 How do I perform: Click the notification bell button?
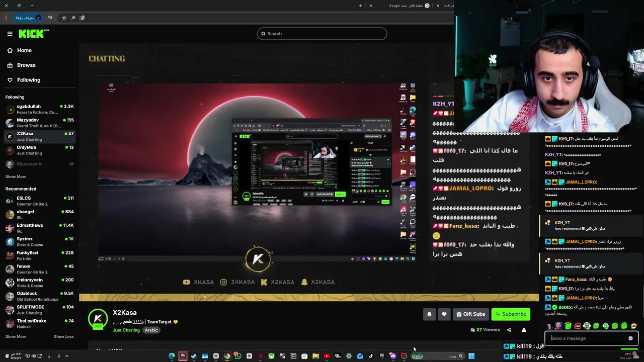click(429, 314)
